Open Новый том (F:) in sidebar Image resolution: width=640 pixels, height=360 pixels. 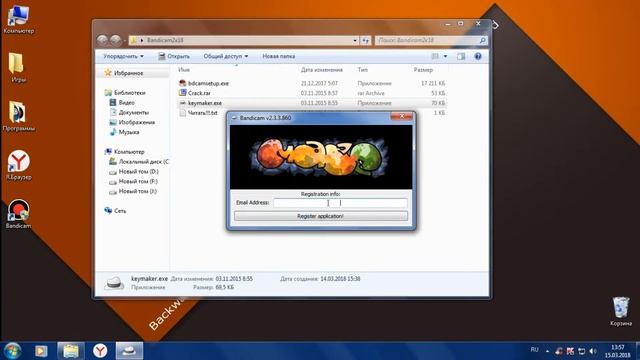click(138, 181)
